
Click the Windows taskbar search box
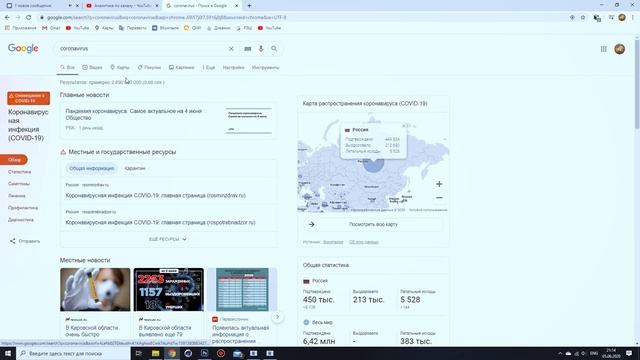(73, 353)
